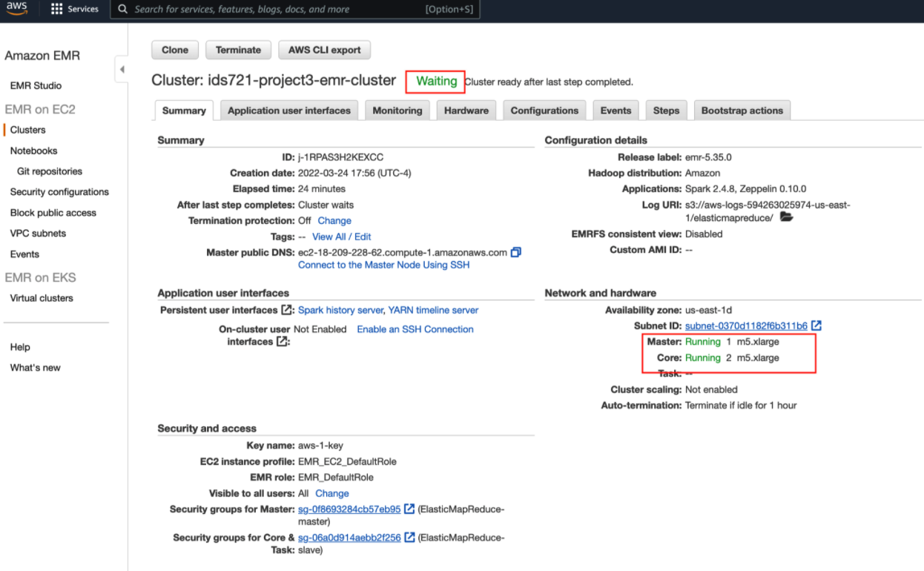Select the Summary tab
The image size is (924, 571).
pyautogui.click(x=184, y=110)
